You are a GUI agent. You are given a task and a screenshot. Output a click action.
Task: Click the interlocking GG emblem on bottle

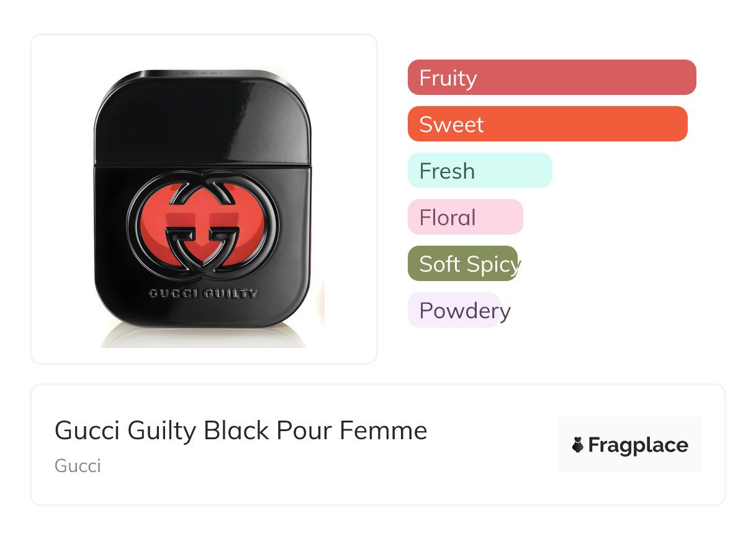[x=203, y=223]
